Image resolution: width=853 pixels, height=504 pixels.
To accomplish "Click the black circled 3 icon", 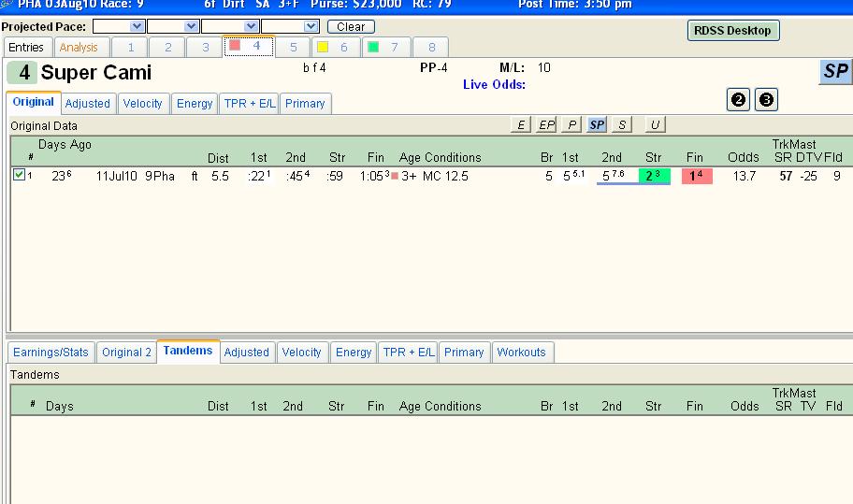I will tap(766, 99).
